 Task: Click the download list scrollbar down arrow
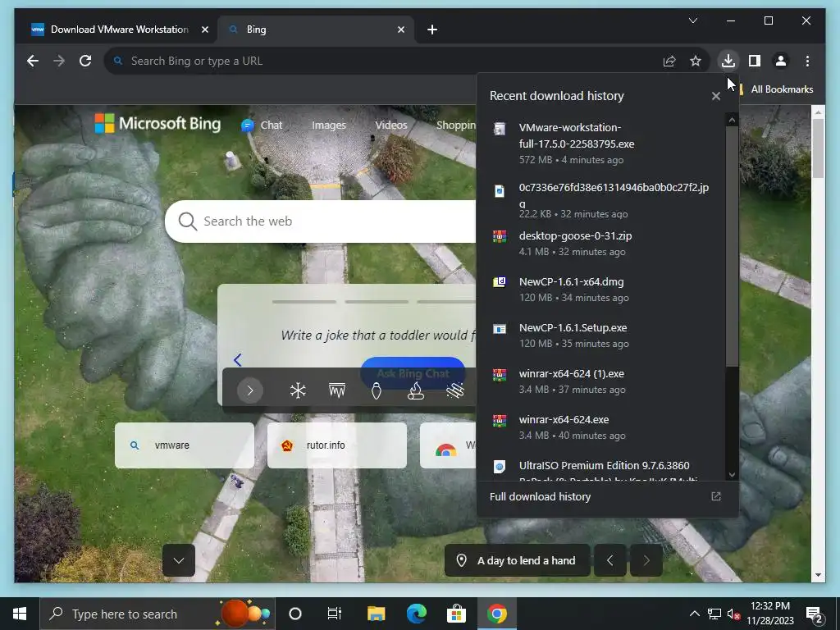click(x=733, y=475)
